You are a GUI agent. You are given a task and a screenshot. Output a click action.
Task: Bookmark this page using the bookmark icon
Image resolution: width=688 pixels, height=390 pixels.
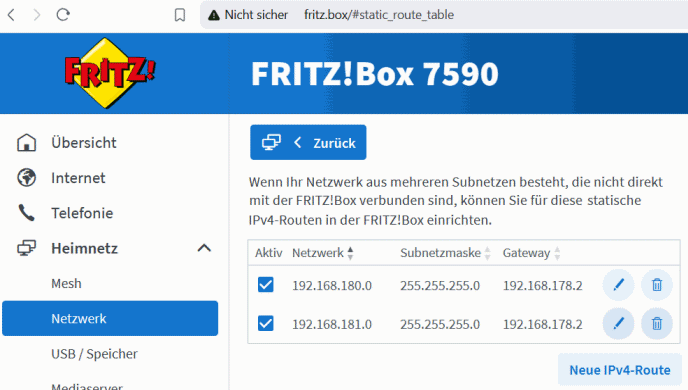pos(179,15)
